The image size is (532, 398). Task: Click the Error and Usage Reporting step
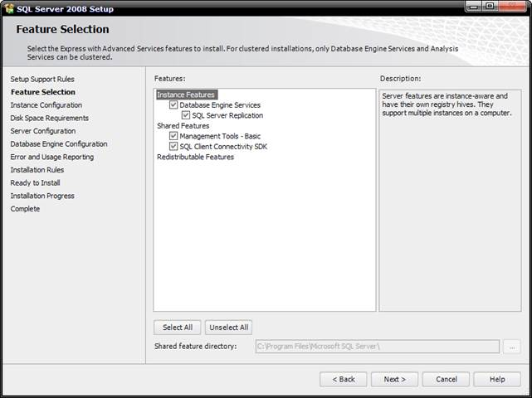click(x=52, y=157)
